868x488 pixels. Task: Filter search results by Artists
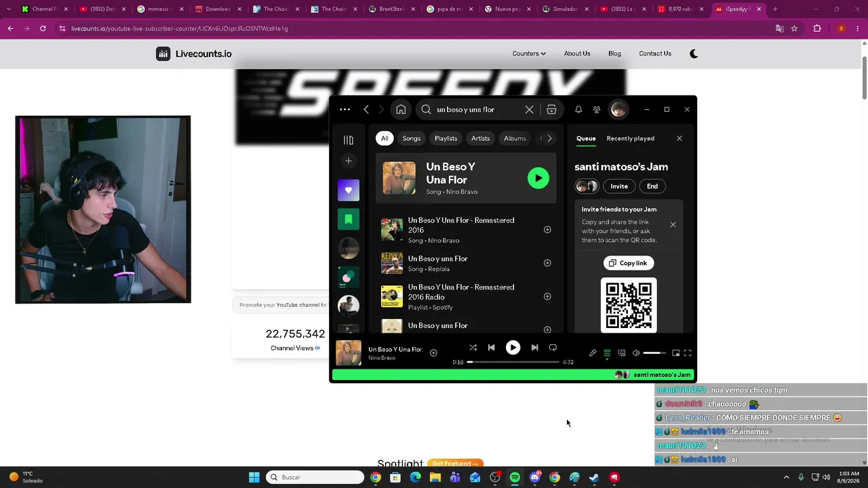coord(480,138)
